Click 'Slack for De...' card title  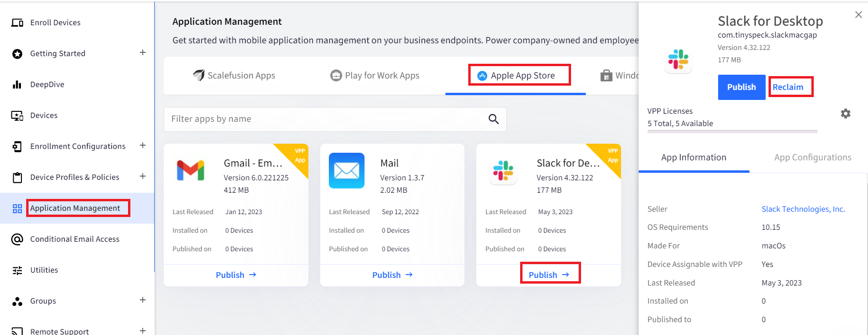568,163
